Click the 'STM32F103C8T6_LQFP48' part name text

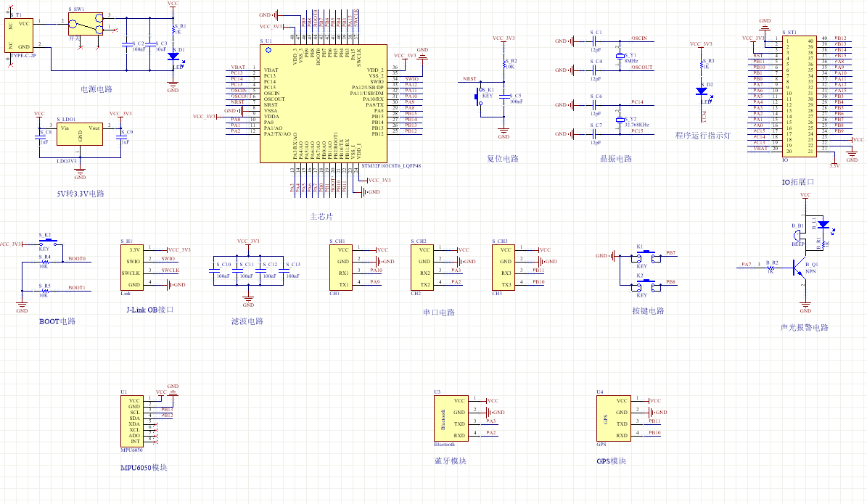pyautogui.click(x=391, y=166)
